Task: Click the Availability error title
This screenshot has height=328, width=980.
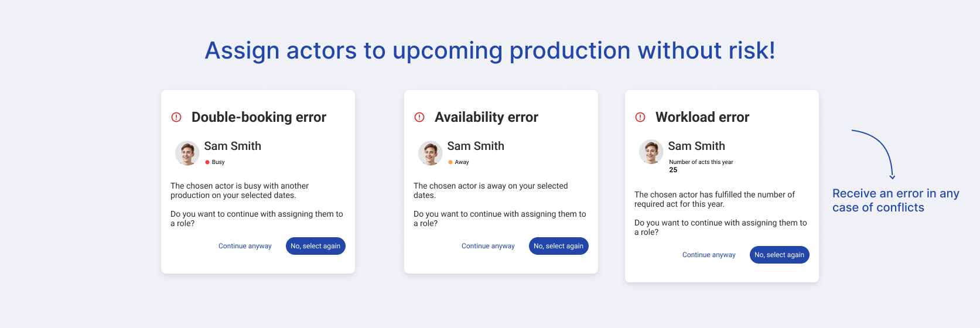Action: click(486, 117)
